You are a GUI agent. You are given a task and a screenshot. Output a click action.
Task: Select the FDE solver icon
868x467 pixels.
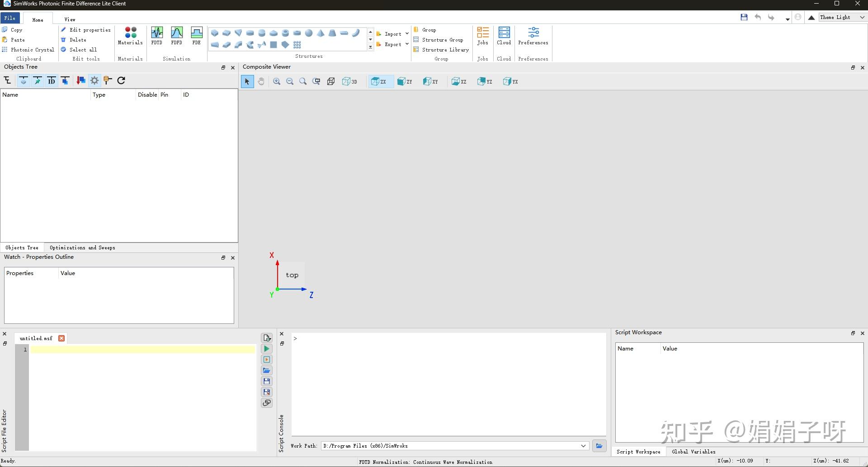pyautogui.click(x=196, y=36)
